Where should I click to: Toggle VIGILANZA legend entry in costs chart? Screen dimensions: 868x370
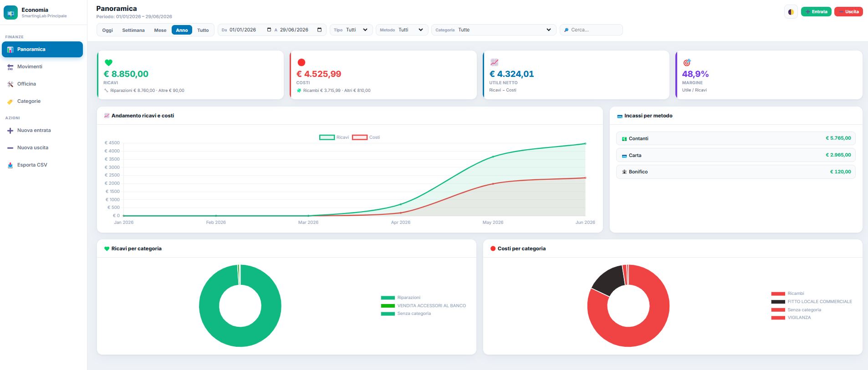point(791,318)
